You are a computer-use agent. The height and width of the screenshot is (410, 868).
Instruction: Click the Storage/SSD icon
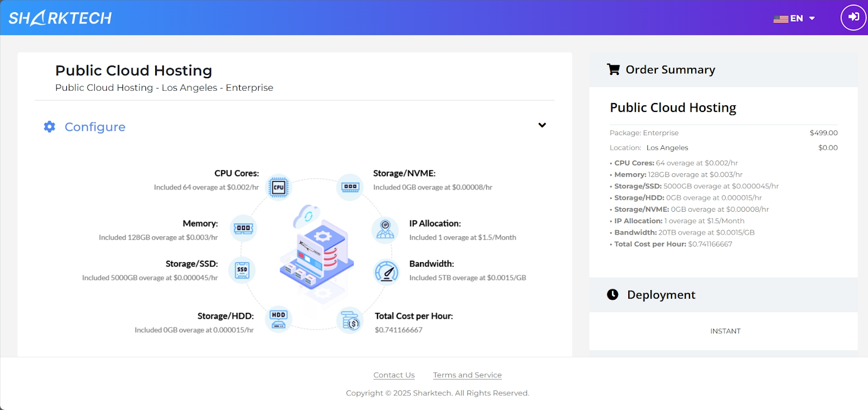coord(242,270)
